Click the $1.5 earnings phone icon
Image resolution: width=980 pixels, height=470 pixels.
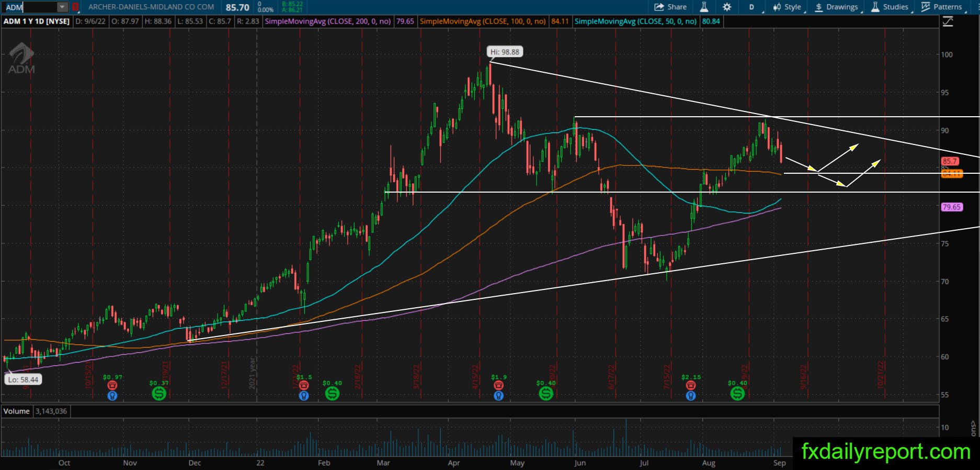304,386
